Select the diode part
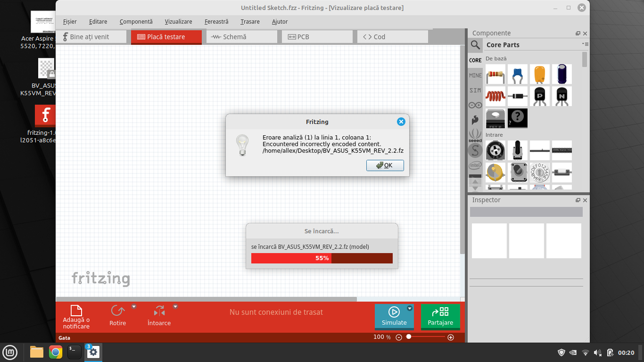 [518, 96]
